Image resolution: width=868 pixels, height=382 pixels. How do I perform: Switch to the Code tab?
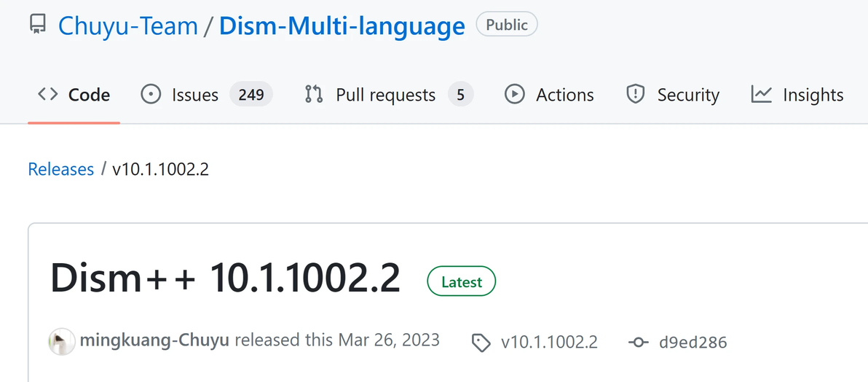click(74, 95)
